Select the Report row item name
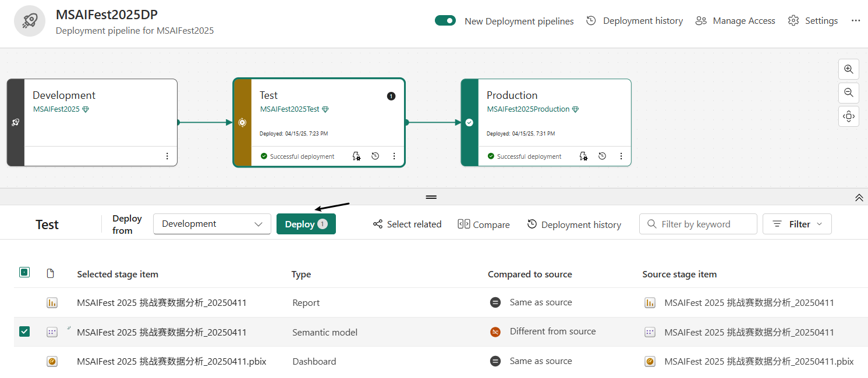Image resolution: width=868 pixels, height=378 pixels. 162,302
